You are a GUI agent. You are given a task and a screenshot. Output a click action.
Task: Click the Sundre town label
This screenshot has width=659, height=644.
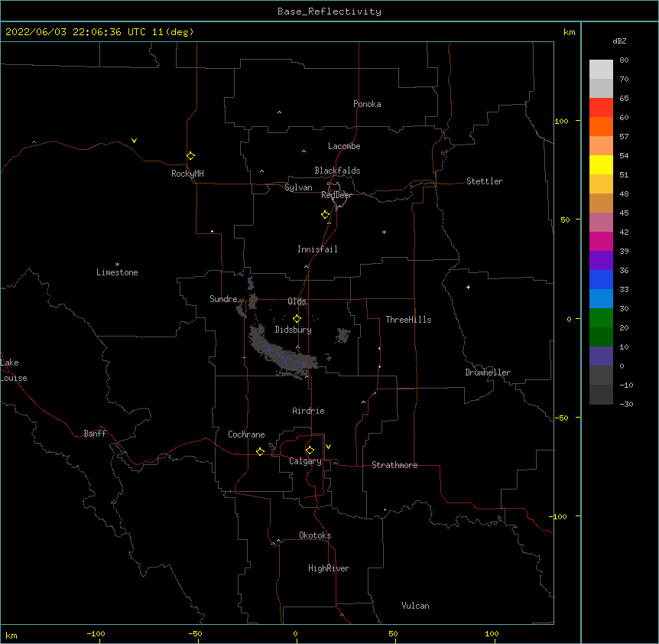point(223,299)
